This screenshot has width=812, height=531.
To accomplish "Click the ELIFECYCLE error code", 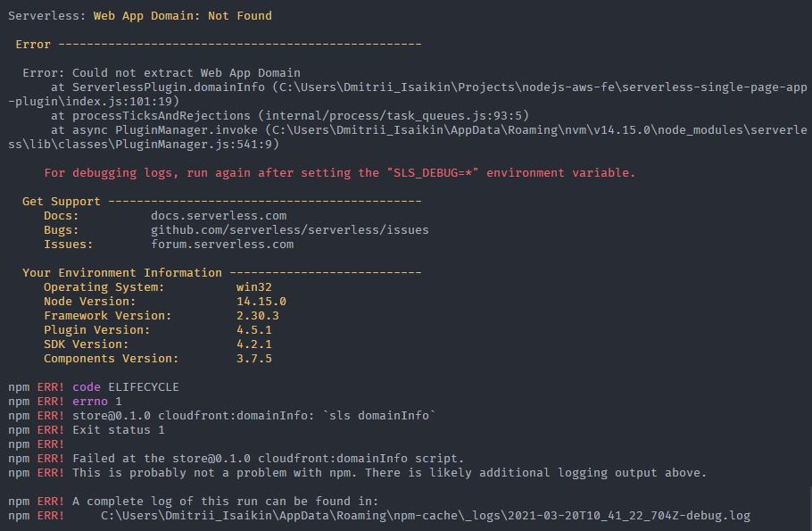I will pyautogui.click(x=144, y=387).
